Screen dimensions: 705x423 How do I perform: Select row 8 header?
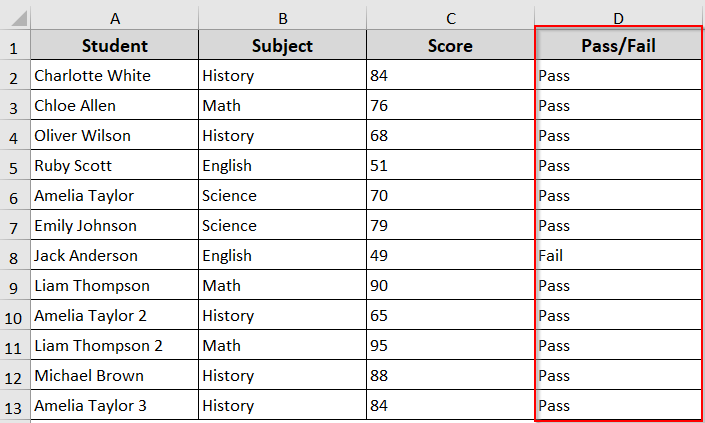15,256
